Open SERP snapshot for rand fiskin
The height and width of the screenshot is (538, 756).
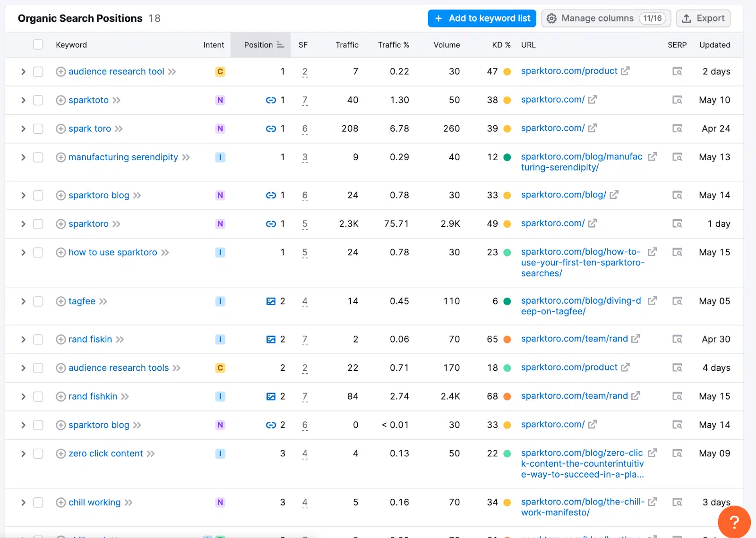(677, 339)
